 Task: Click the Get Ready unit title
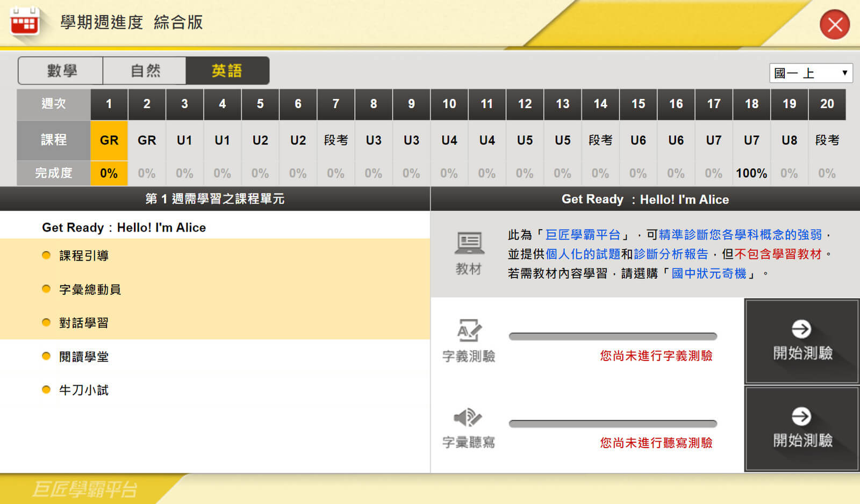[124, 228]
